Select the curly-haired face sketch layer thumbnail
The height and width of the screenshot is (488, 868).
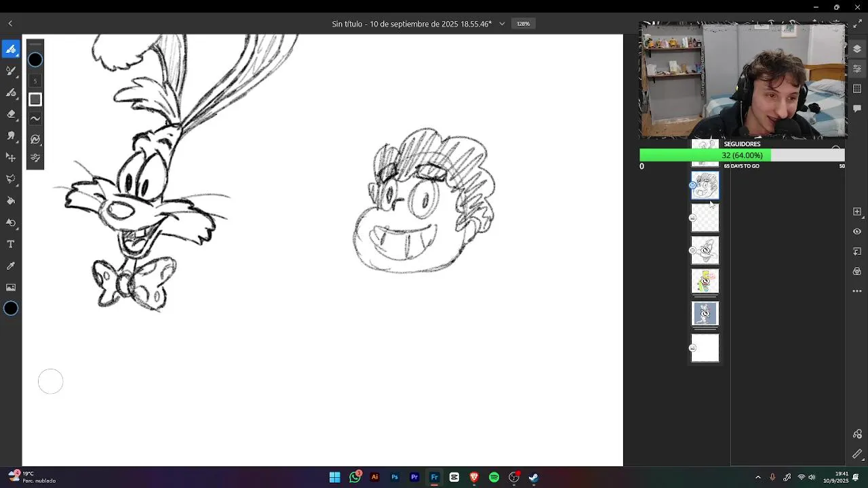(705, 186)
